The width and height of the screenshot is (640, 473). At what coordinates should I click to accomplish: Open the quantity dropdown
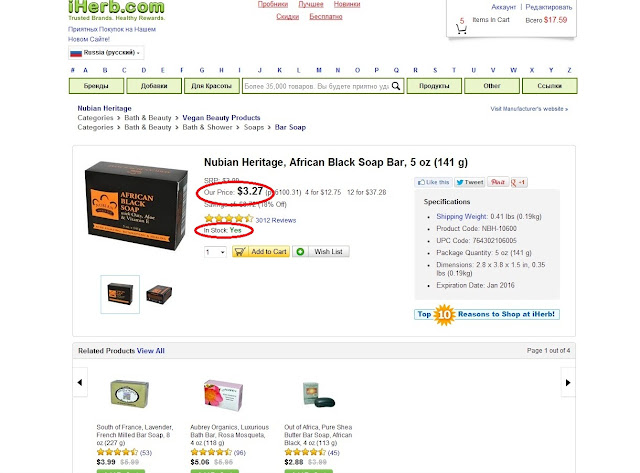(215, 252)
